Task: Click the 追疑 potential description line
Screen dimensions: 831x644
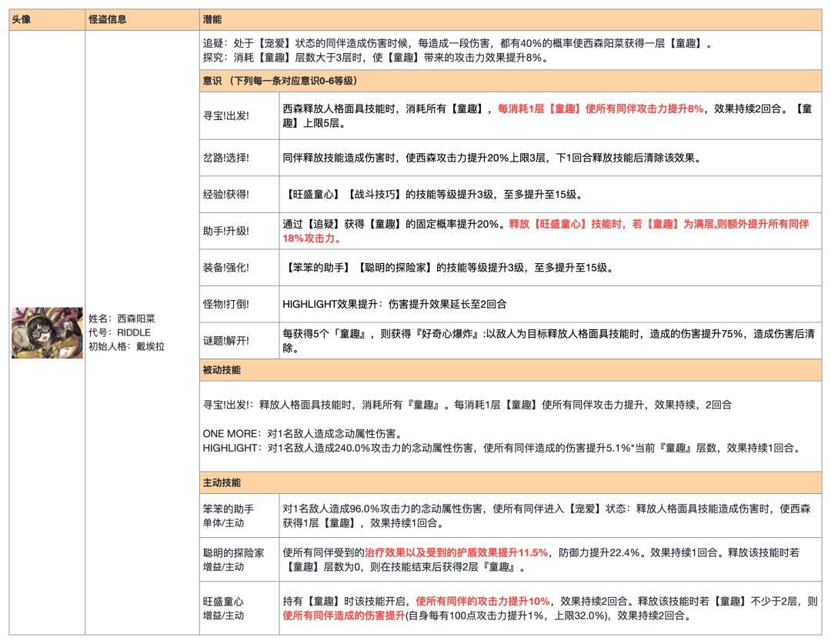Action: [x=457, y=43]
